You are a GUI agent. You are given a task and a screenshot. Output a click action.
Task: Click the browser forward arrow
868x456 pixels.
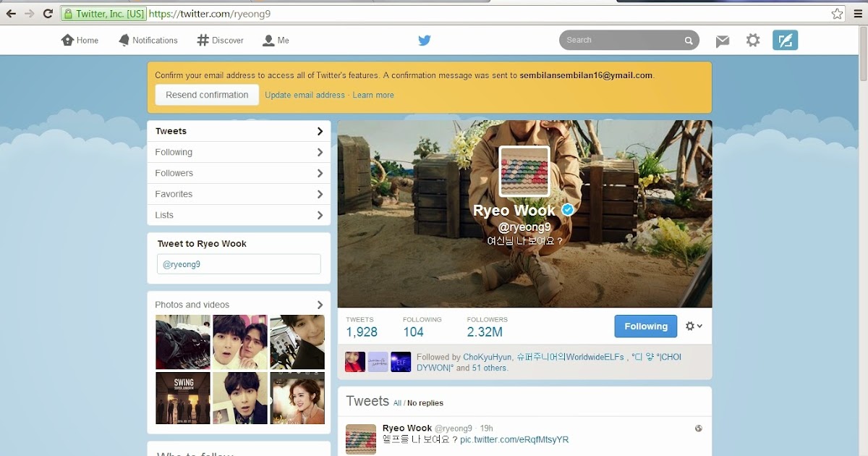point(30,14)
